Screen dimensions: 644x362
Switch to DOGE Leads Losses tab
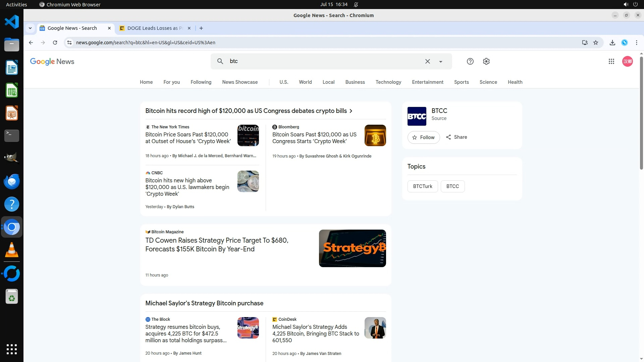153,28
